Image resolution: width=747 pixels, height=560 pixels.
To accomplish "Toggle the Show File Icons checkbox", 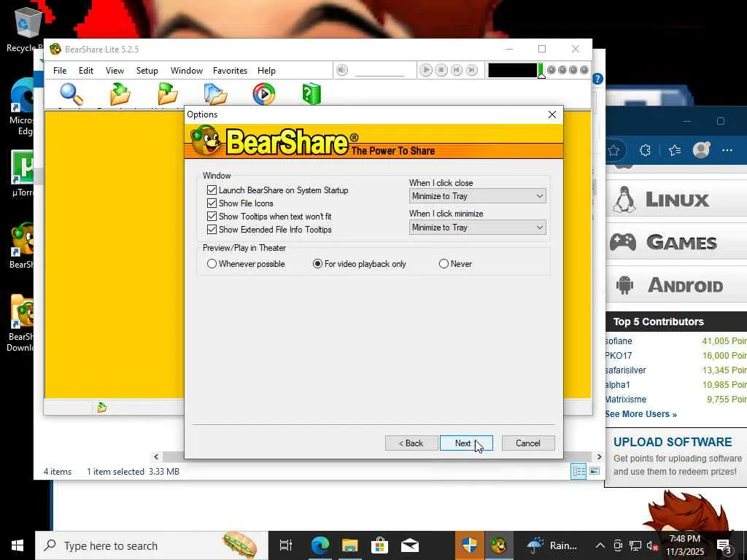I will [x=212, y=203].
